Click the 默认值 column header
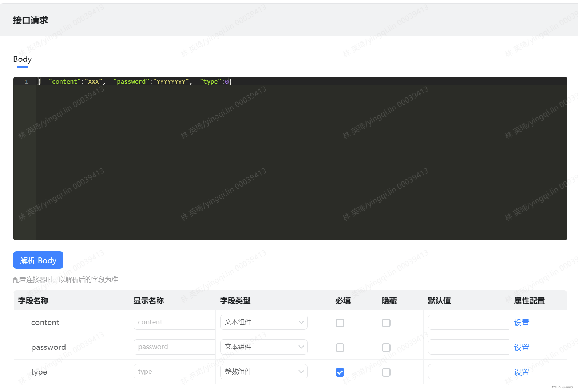 [x=439, y=301]
